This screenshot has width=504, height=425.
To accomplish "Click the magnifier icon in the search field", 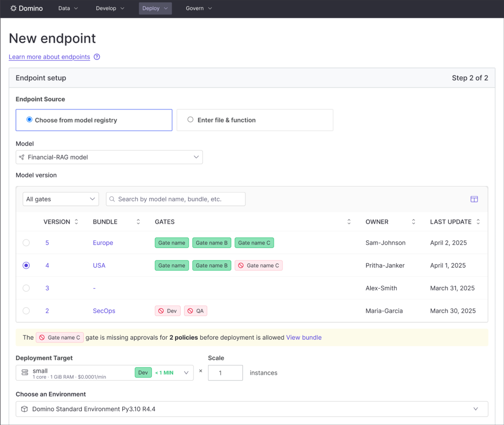I will 112,199.
